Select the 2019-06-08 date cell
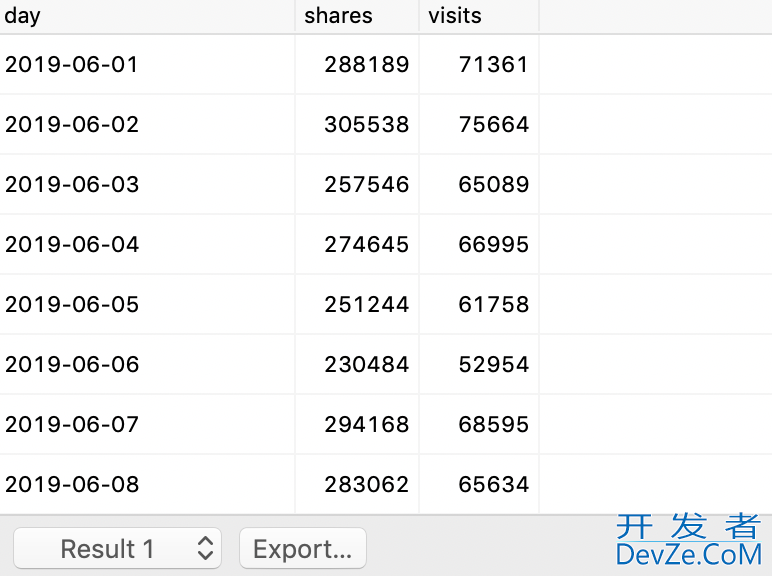 72,485
